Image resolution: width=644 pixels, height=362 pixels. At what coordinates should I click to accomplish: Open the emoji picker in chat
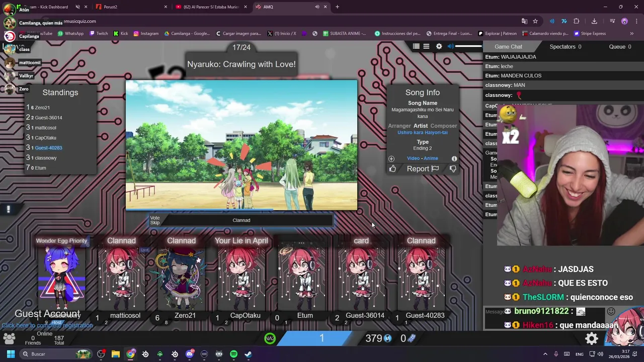611,312
